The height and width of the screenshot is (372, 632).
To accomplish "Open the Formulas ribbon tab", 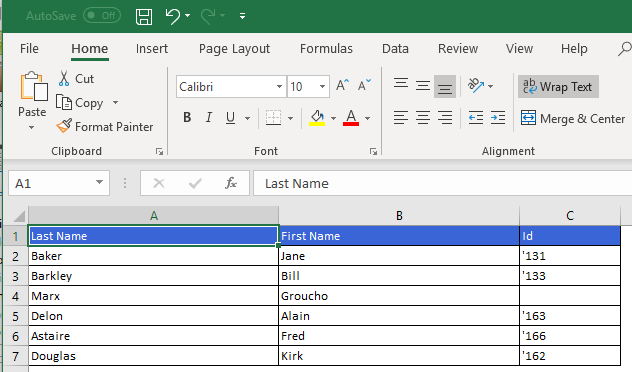I will 326,49.
